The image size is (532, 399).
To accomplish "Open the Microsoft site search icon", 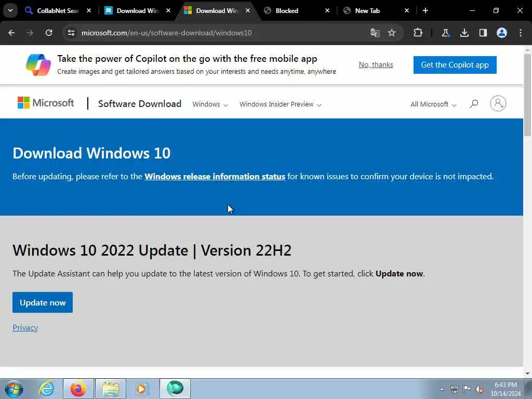I will 474,103.
